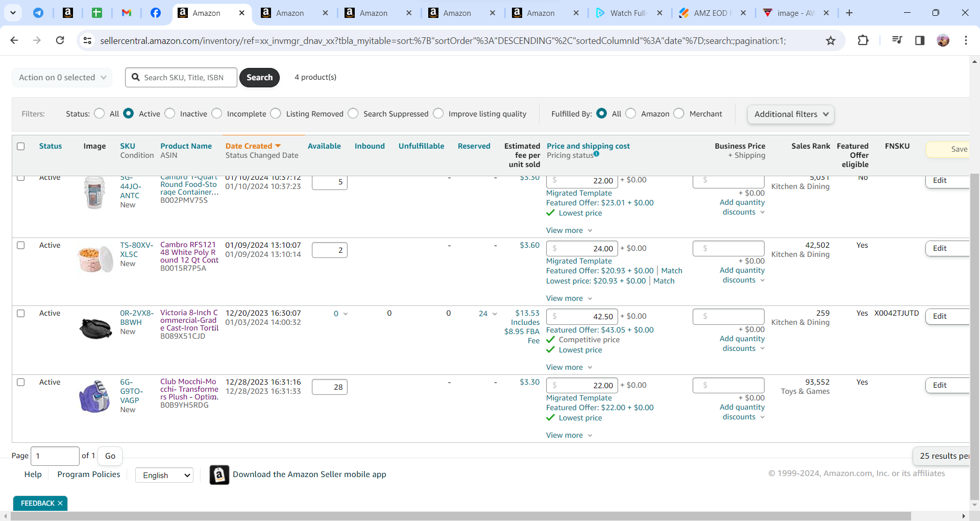Click Match next to Featured Offer $20.93
The image size is (980, 521).
tap(672, 271)
